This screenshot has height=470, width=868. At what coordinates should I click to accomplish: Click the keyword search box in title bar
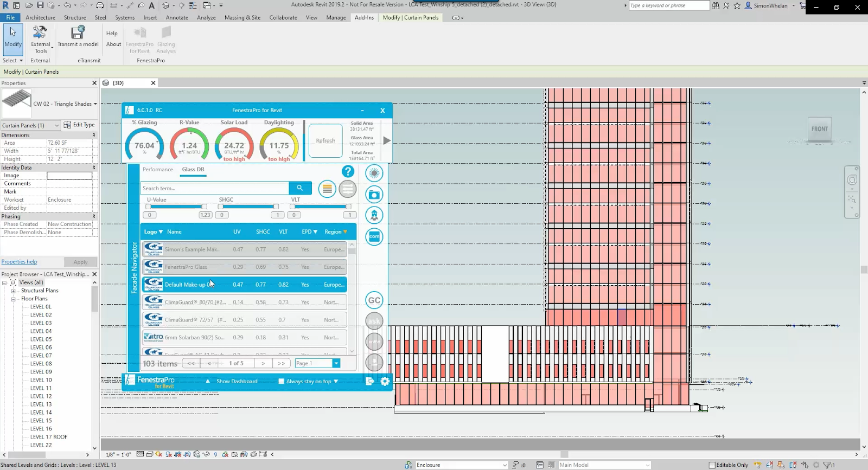coord(669,5)
